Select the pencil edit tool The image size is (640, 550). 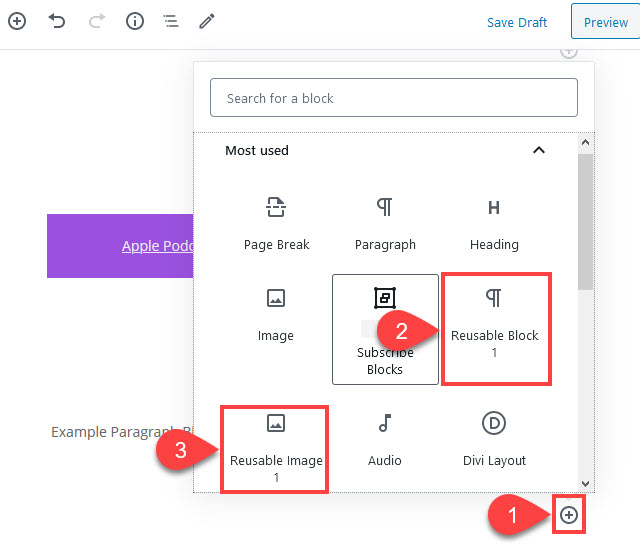(207, 21)
